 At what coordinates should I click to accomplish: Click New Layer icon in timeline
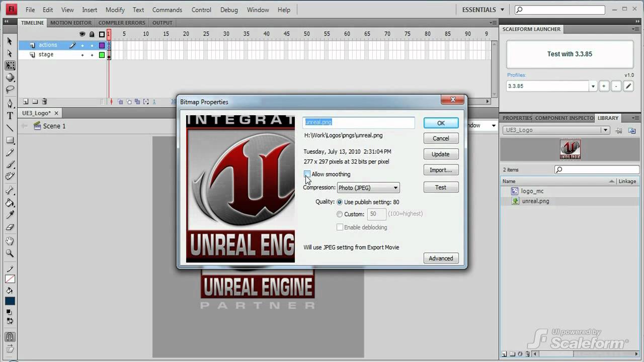[x=26, y=102]
